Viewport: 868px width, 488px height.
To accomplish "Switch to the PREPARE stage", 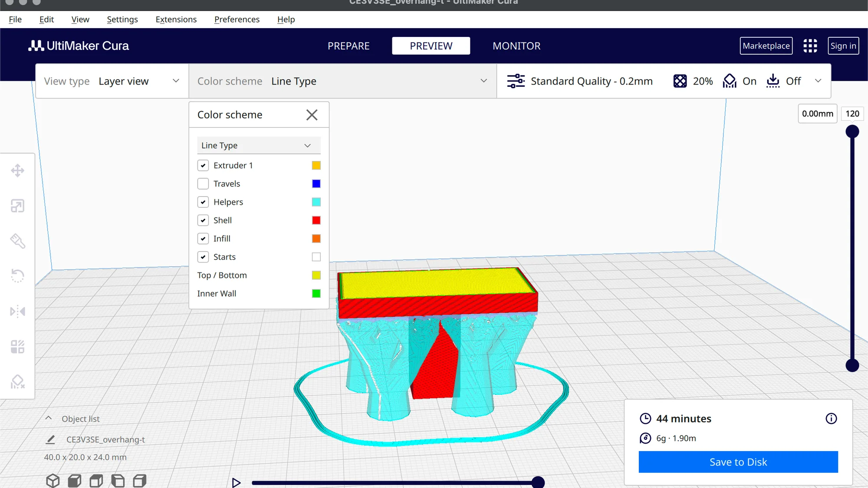I will point(349,46).
